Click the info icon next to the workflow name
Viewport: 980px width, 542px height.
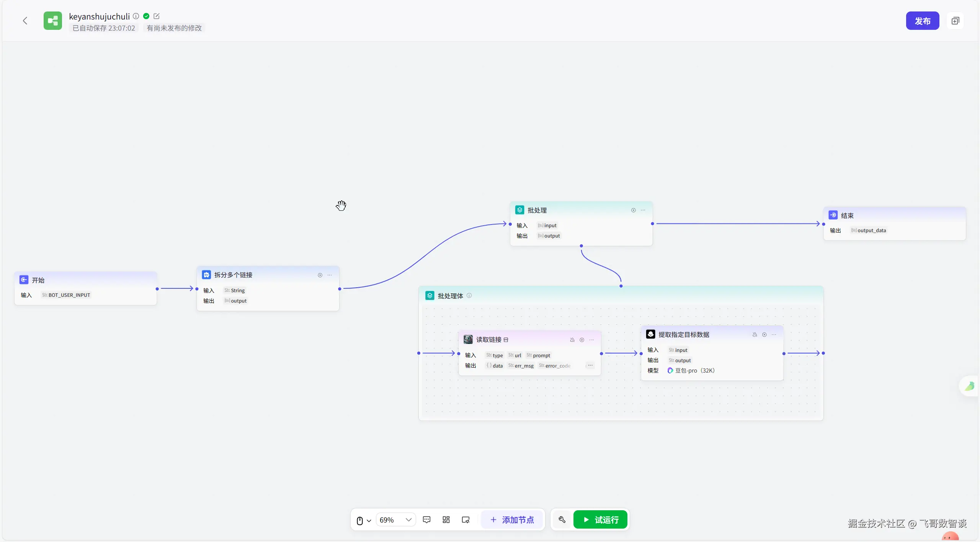[x=136, y=16]
